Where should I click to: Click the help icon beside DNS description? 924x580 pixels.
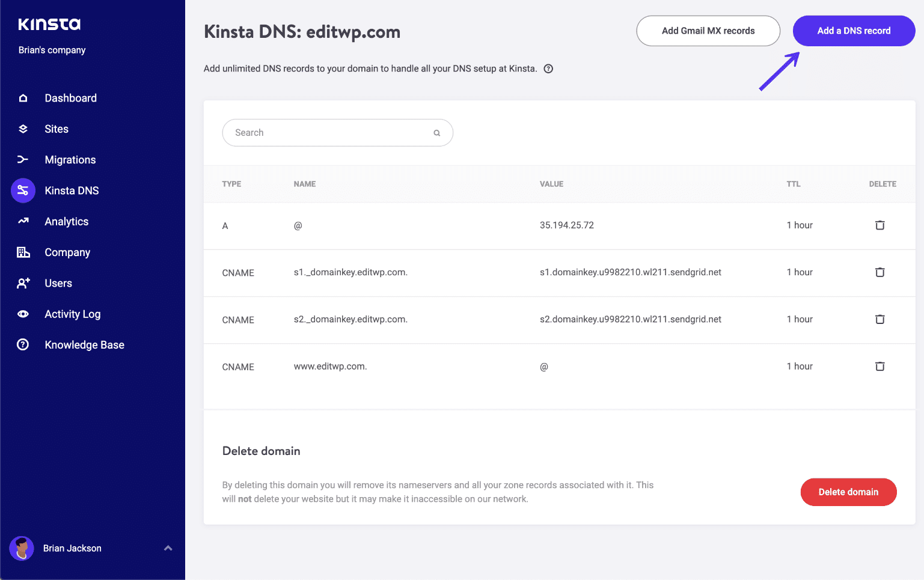click(x=548, y=69)
